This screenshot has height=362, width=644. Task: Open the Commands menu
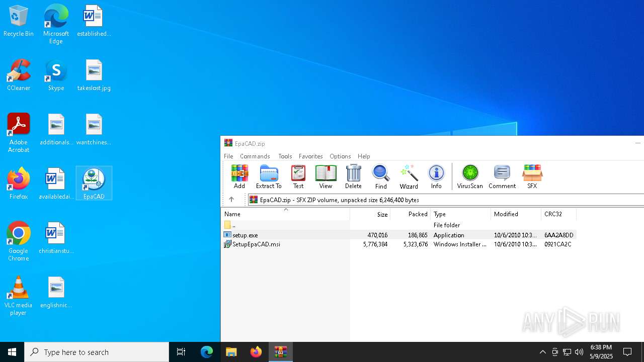click(x=255, y=156)
